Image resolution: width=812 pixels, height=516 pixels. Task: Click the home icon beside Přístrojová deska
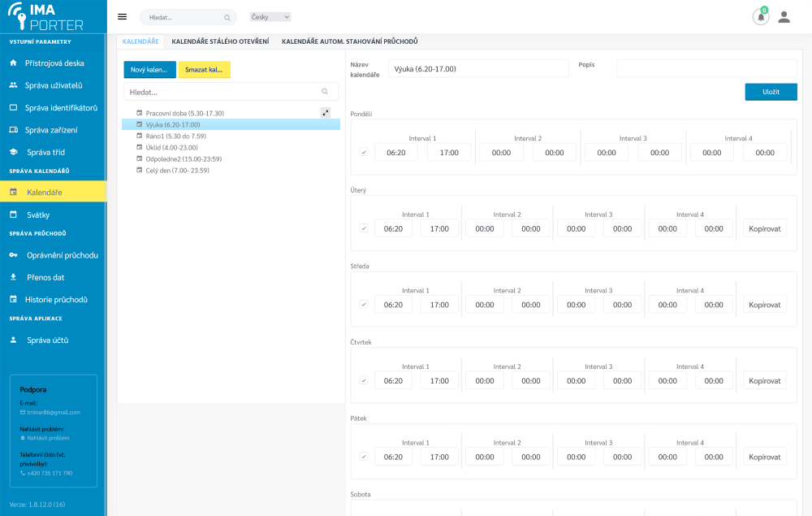(14, 63)
